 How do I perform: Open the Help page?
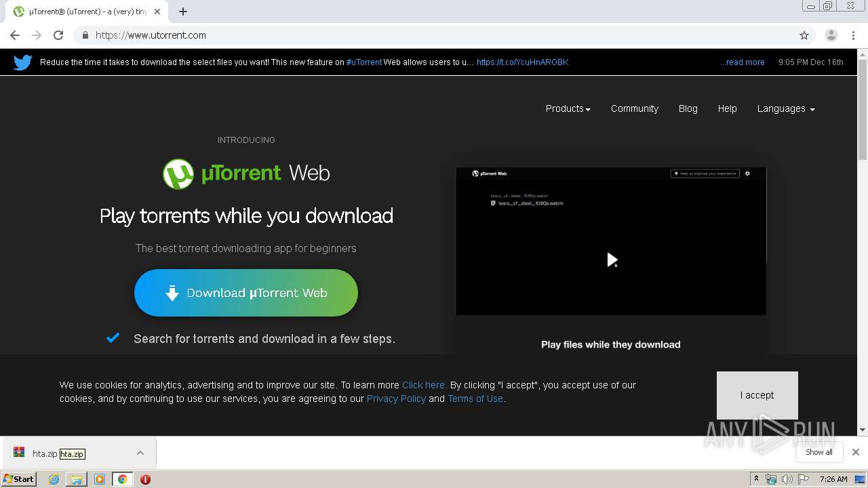(727, 108)
